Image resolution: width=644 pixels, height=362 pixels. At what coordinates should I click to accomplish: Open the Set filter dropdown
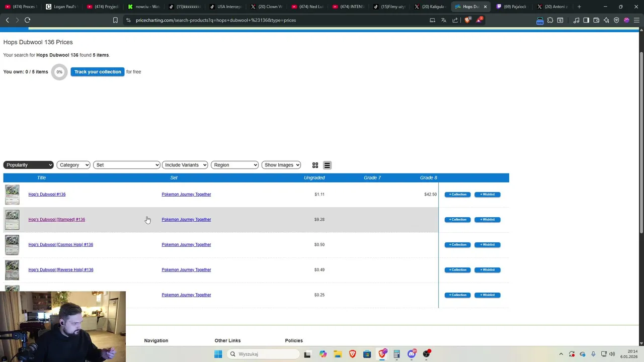coord(126,165)
